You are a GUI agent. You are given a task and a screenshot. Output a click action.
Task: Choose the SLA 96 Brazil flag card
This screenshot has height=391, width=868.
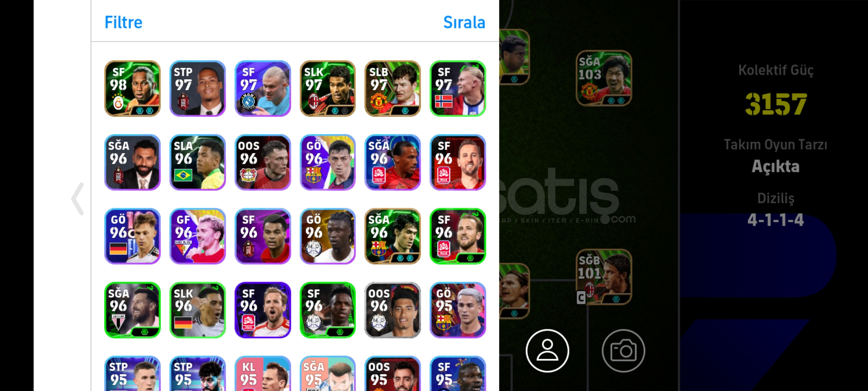197,162
